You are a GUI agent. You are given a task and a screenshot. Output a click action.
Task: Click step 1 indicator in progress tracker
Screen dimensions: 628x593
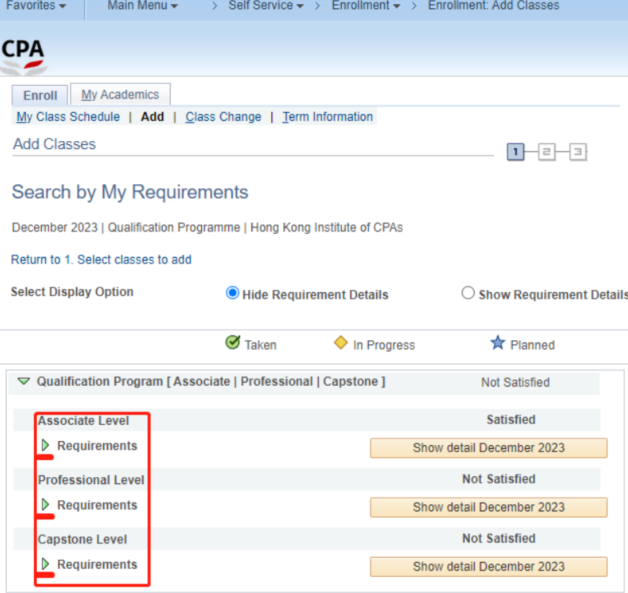tap(515, 152)
